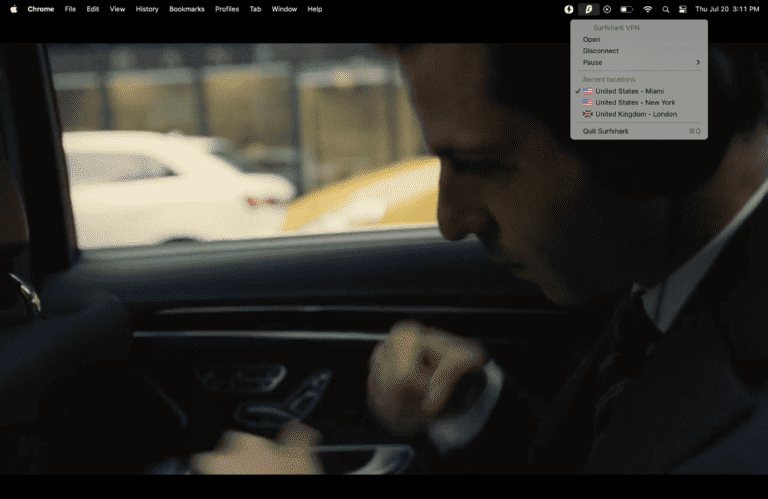The height and width of the screenshot is (499, 768).
Task: Click the Surfshark icon in the menu bar
Action: [x=588, y=9]
